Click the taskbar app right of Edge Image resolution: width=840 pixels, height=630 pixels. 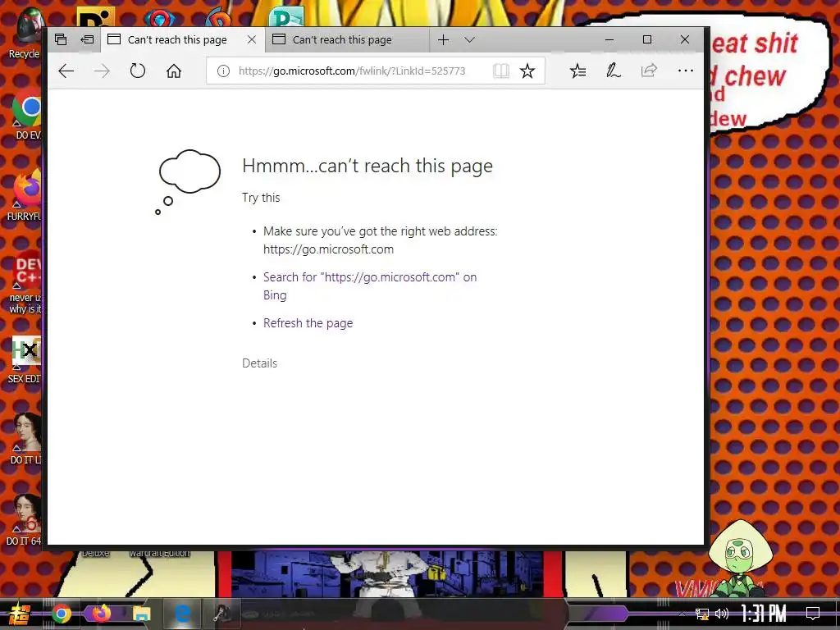pos(221,614)
